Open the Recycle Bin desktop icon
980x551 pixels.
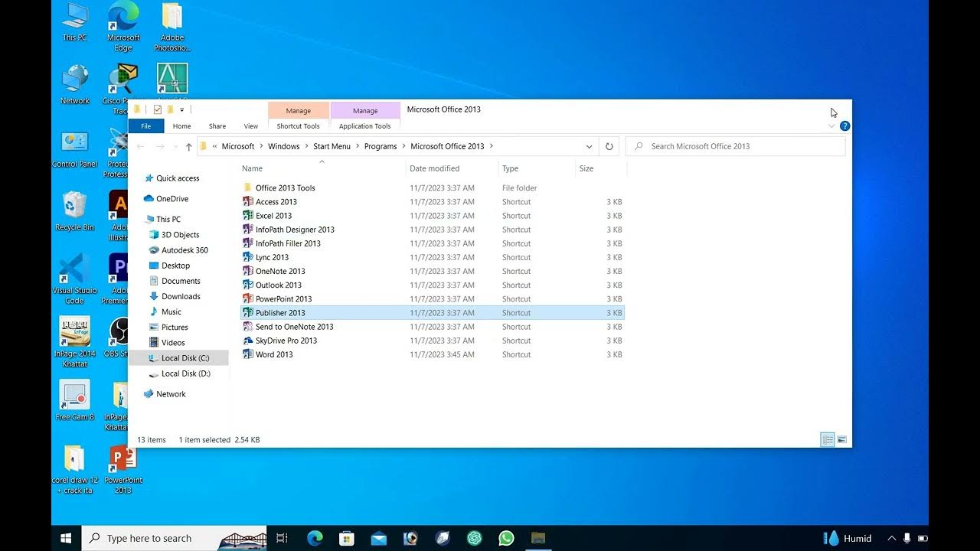[74, 210]
